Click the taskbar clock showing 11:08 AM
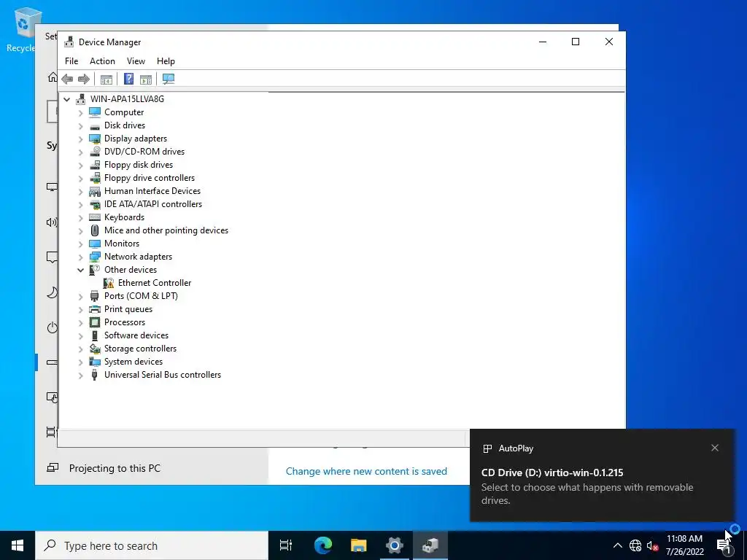This screenshot has height=560, width=747. (684, 545)
